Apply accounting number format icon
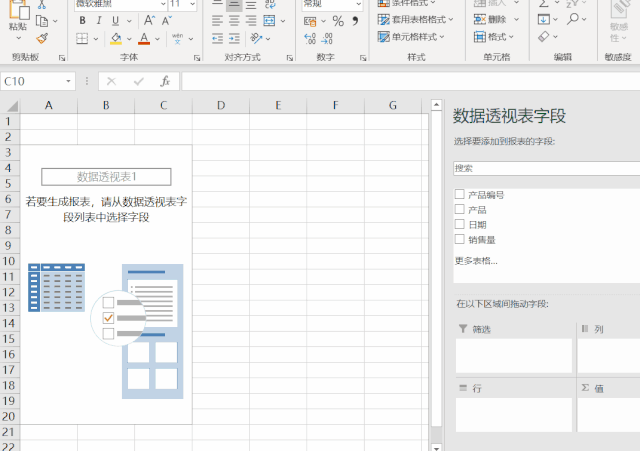 [310, 21]
